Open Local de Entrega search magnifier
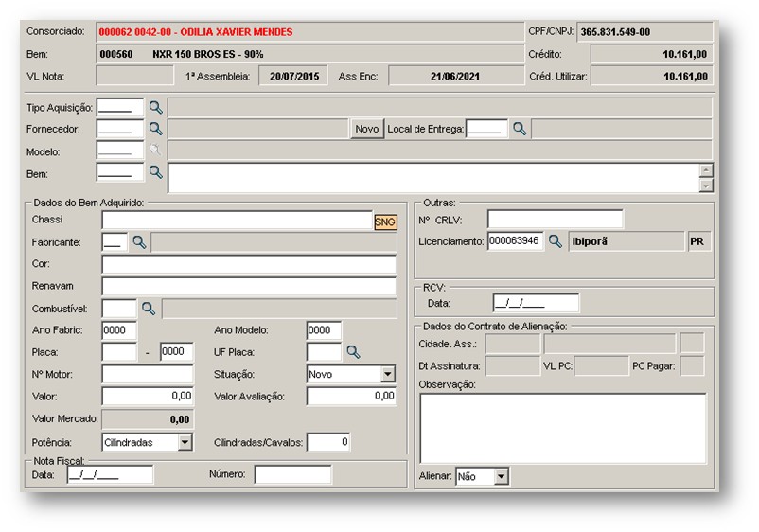This screenshot has height=532, width=759. click(x=520, y=129)
